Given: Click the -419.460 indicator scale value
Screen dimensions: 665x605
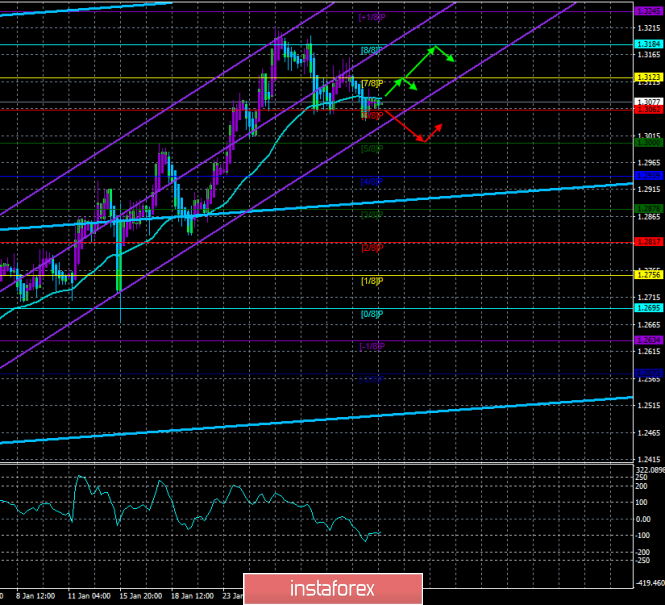Looking at the screenshot, I should click(649, 583).
